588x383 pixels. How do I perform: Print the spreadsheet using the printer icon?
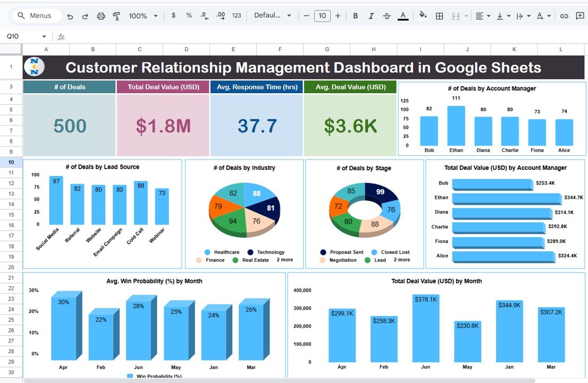coord(101,16)
